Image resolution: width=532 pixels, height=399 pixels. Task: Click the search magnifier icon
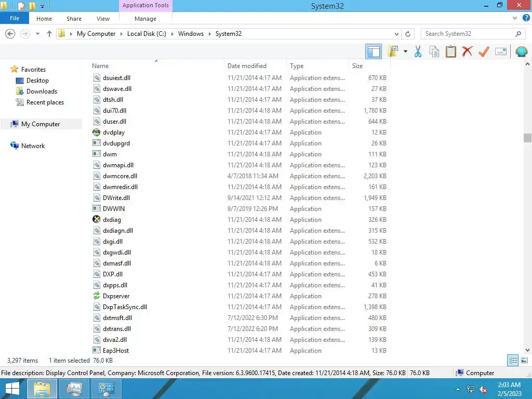(518, 34)
